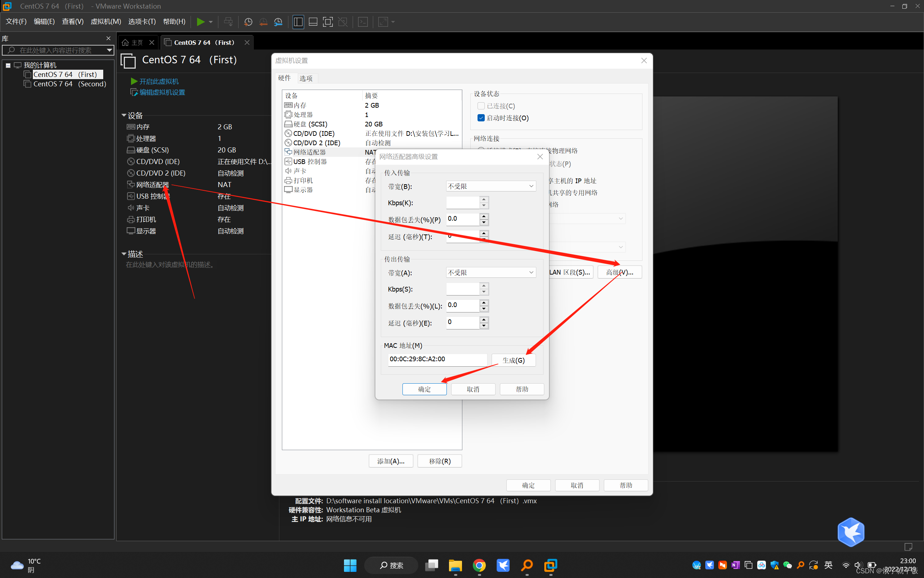Open the 查看(V) menu
This screenshot has width=924, height=578.
(x=73, y=21)
